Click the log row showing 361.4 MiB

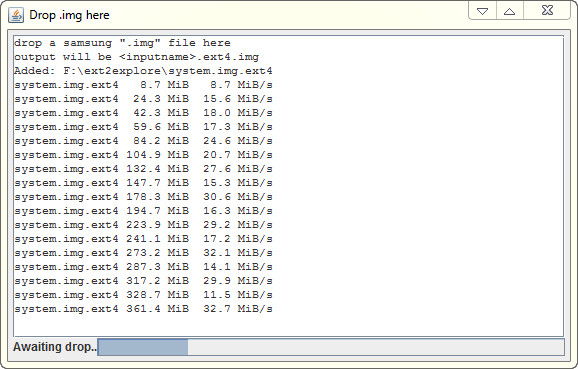[x=143, y=309]
